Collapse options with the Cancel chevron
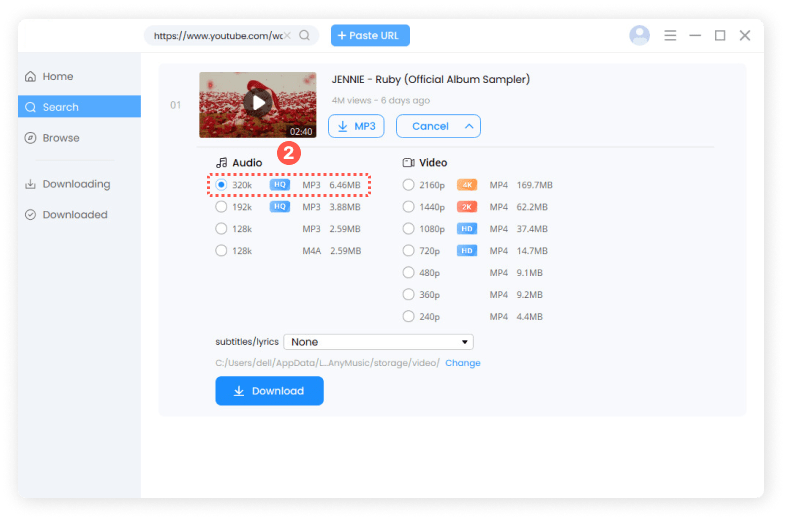 click(x=469, y=126)
